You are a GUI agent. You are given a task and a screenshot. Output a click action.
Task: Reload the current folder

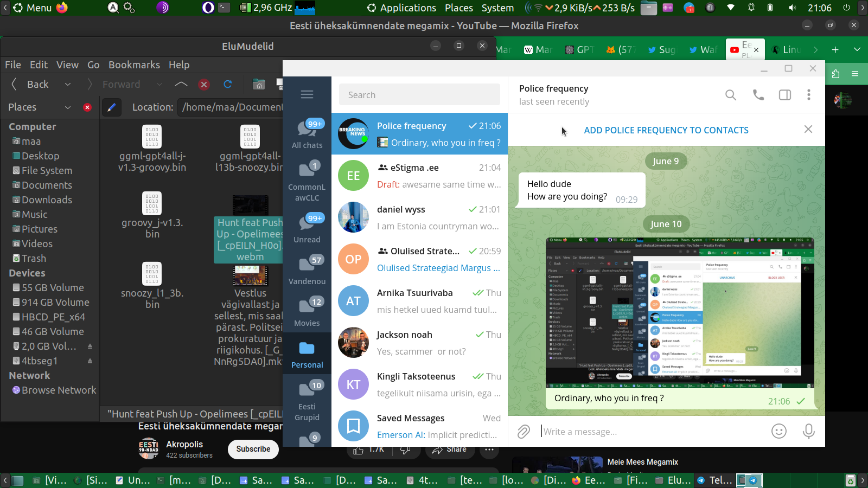(228, 84)
